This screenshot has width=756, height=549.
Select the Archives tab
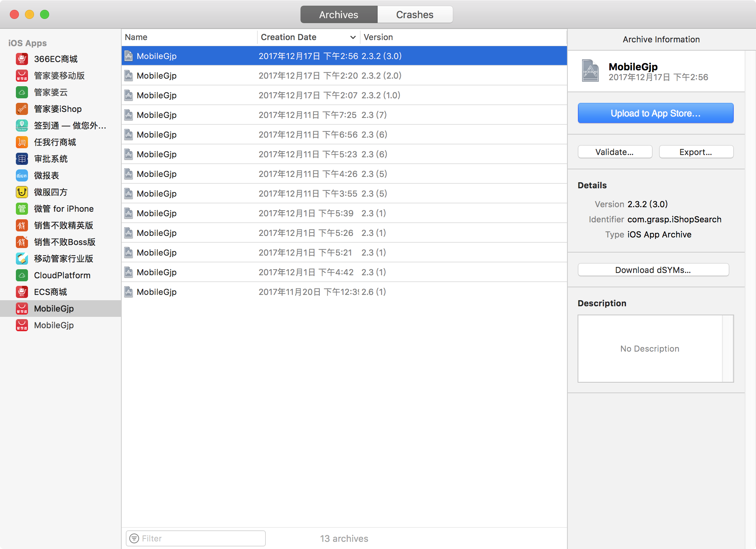click(339, 14)
